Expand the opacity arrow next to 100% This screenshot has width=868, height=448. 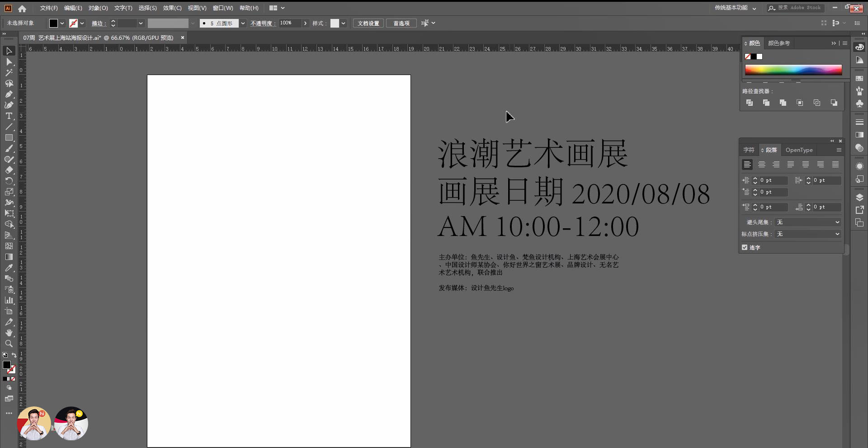[x=306, y=23]
